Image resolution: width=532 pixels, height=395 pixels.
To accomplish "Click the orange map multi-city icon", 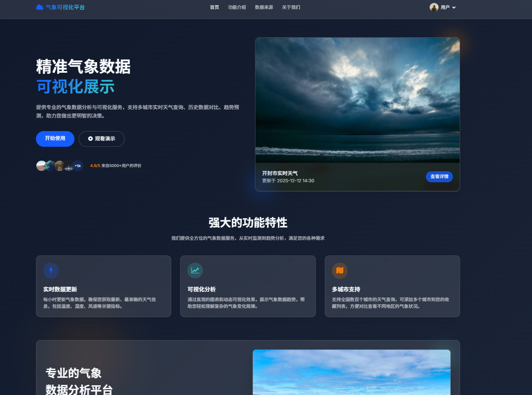I will click(x=340, y=271).
